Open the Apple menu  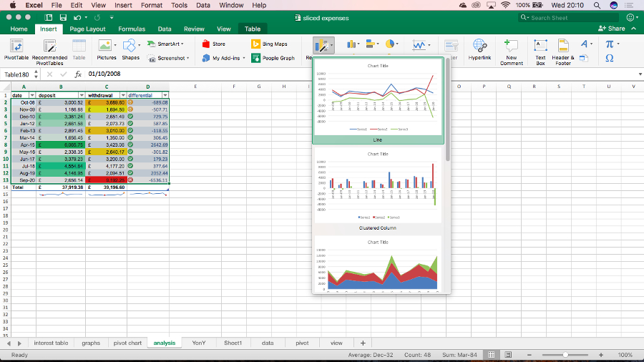(13, 5)
